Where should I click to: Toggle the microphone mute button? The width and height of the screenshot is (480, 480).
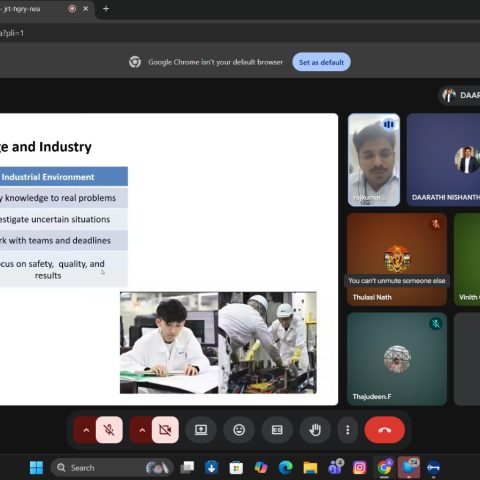point(109,430)
